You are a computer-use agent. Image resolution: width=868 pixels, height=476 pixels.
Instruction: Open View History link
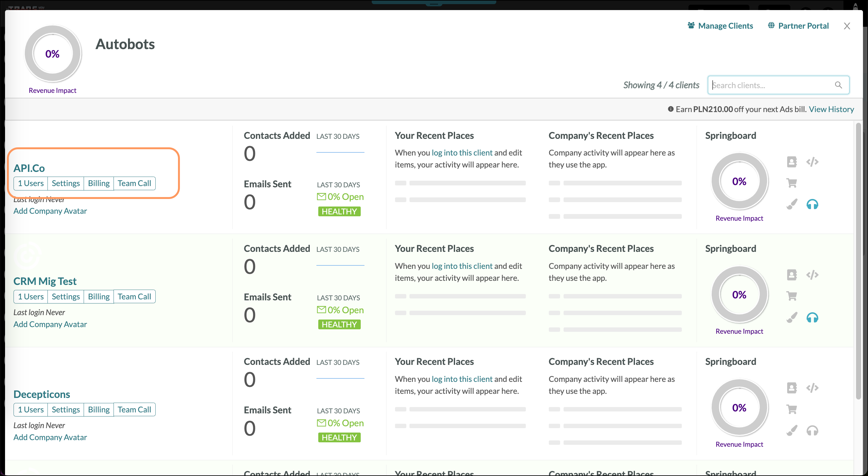pyautogui.click(x=831, y=109)
